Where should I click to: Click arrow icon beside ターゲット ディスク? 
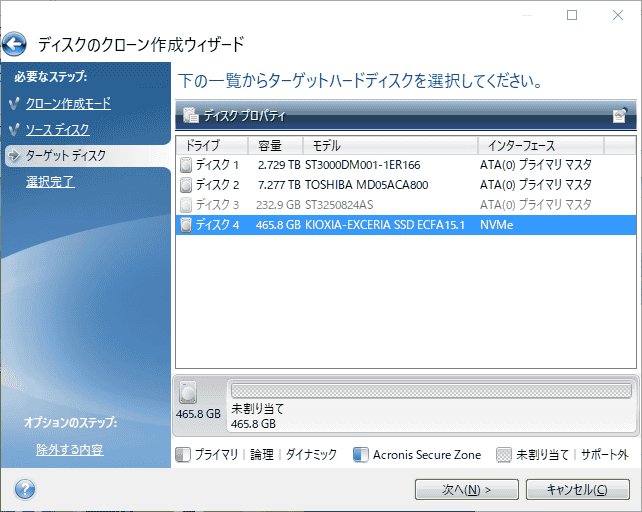pos(14,156)
